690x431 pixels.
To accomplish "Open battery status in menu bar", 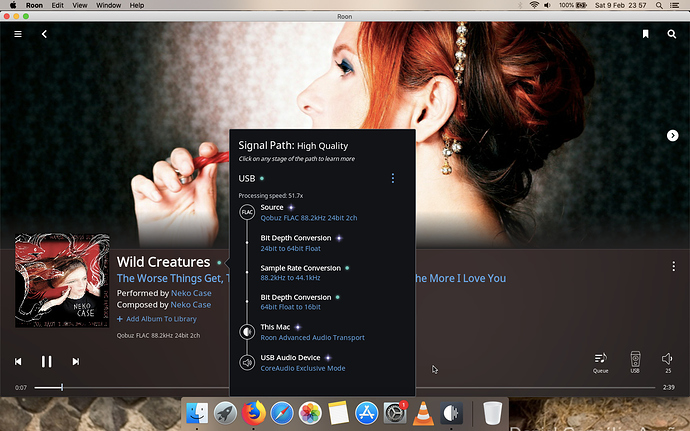I will click(573, 5).
